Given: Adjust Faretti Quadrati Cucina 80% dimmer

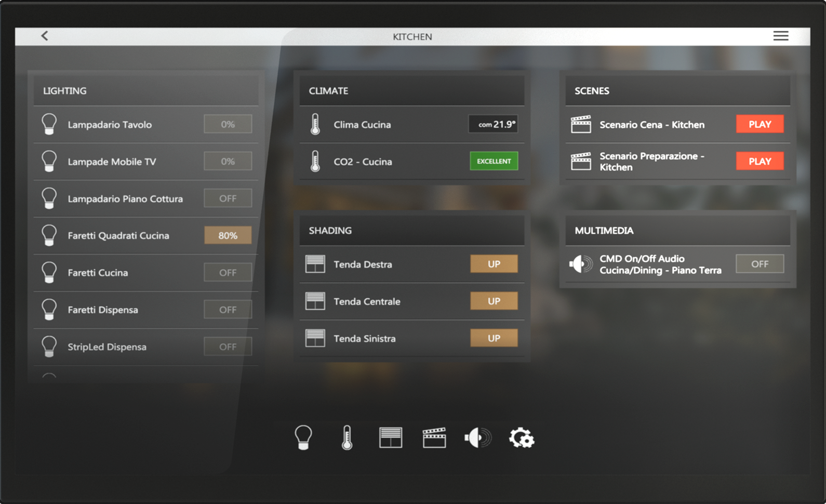Looking at the screenshot, I should click(228, 235).
